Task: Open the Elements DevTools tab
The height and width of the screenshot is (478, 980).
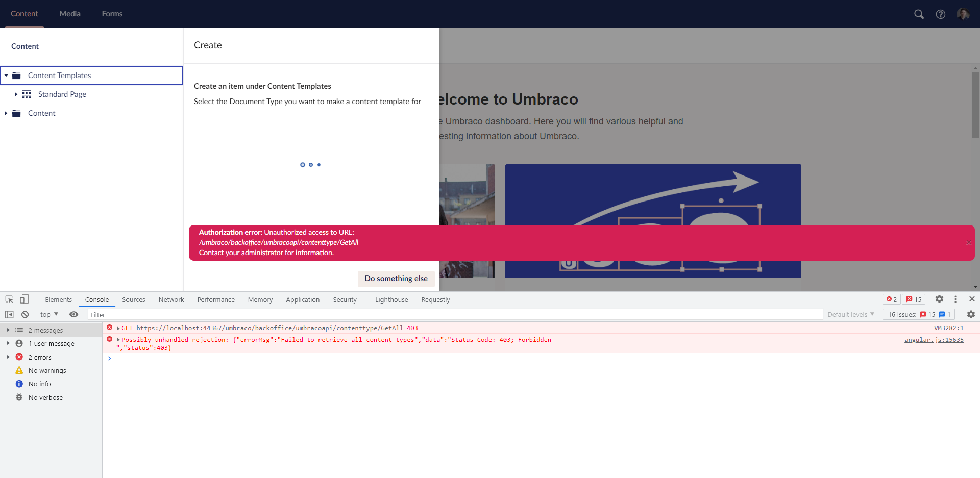Action: pos(59,299)
